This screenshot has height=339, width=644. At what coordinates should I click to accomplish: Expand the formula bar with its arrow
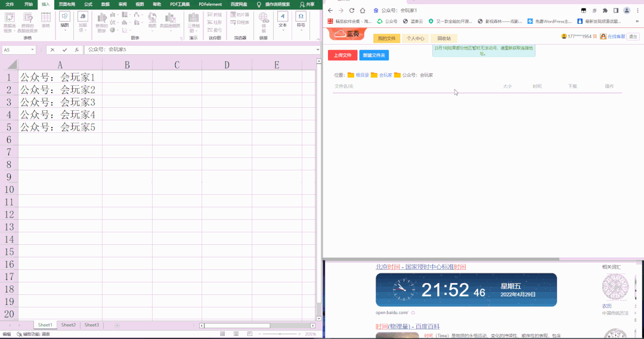click(317, 49)
